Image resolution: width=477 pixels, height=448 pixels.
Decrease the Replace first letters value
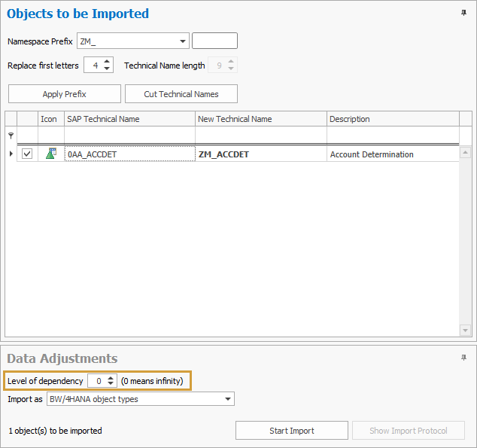click(x=108, y=69)
